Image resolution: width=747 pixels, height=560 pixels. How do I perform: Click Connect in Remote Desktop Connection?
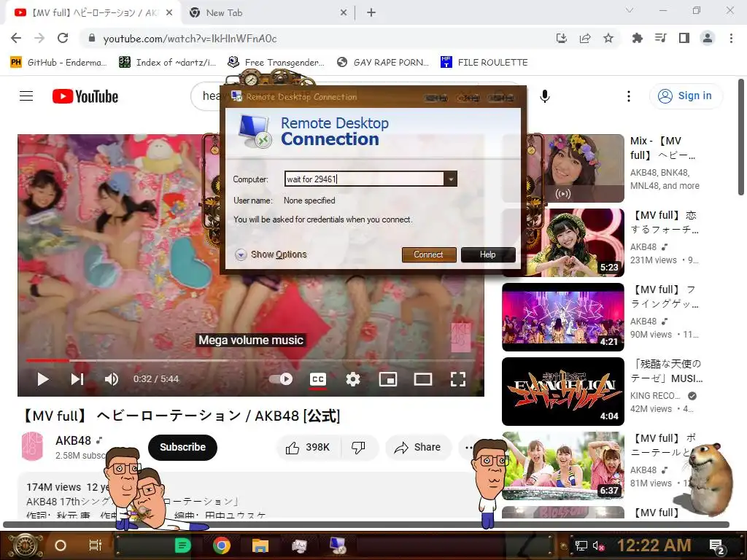(x=428, y=254)
